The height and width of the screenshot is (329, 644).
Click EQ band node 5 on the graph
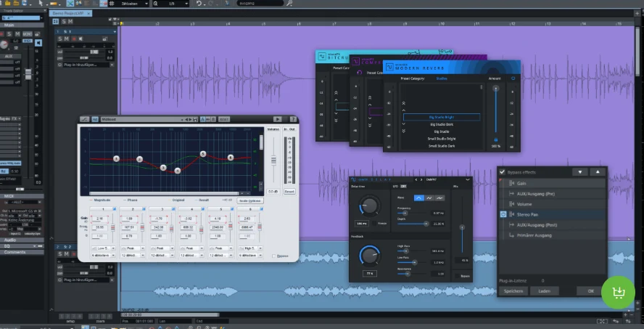(x=203, y=154)
